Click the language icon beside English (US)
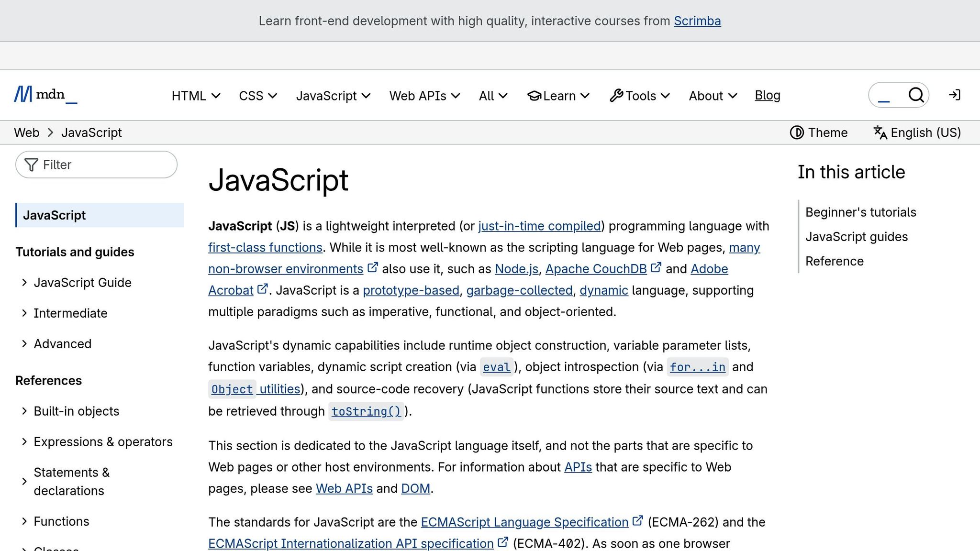Viewport: 980px width, 551px height. pos(880,132)
